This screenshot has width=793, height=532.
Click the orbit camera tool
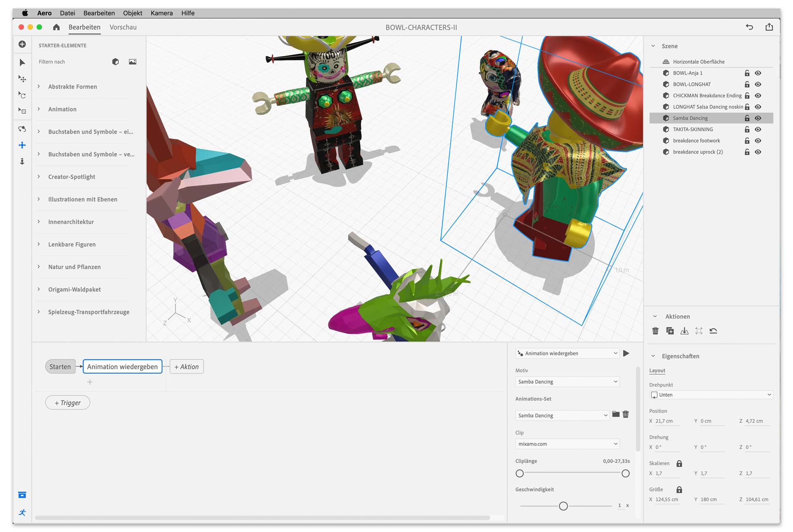[x=22, y=129]
